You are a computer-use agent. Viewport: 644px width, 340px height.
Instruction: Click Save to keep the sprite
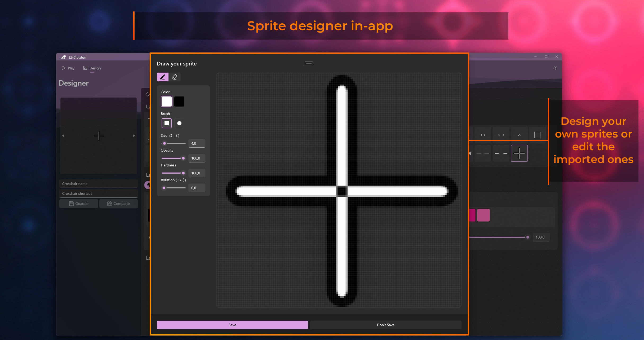[232, 325]
